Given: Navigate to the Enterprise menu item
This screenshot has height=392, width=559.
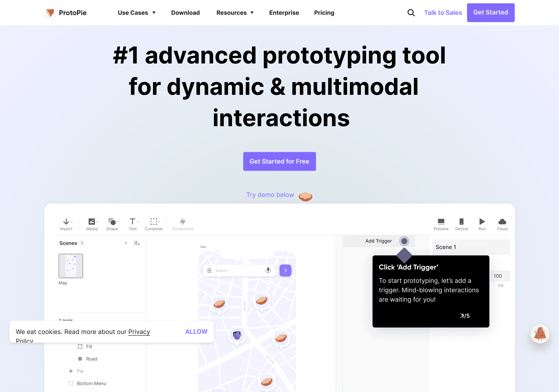Looking at the screenshot, I should [x=284, y=13].
